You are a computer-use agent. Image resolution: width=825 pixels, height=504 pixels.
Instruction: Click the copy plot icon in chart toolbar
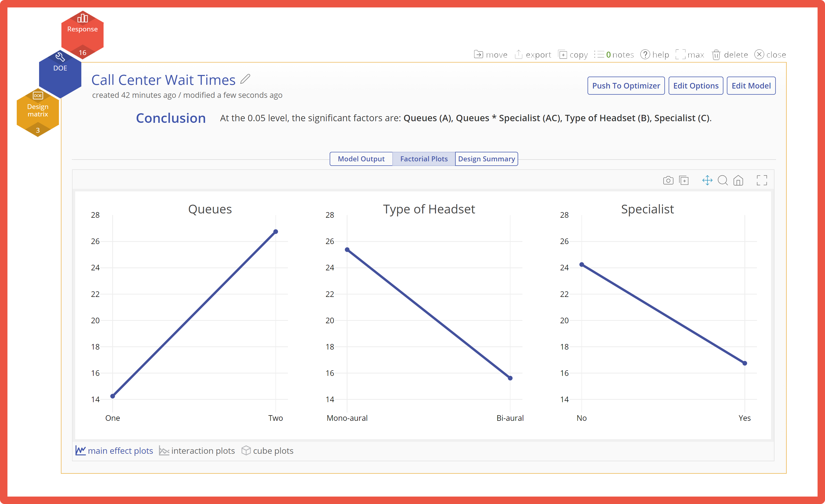684,181
